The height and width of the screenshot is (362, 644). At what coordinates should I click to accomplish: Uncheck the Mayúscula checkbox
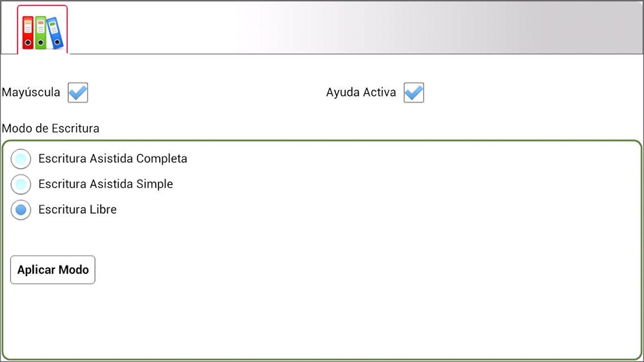78,92
